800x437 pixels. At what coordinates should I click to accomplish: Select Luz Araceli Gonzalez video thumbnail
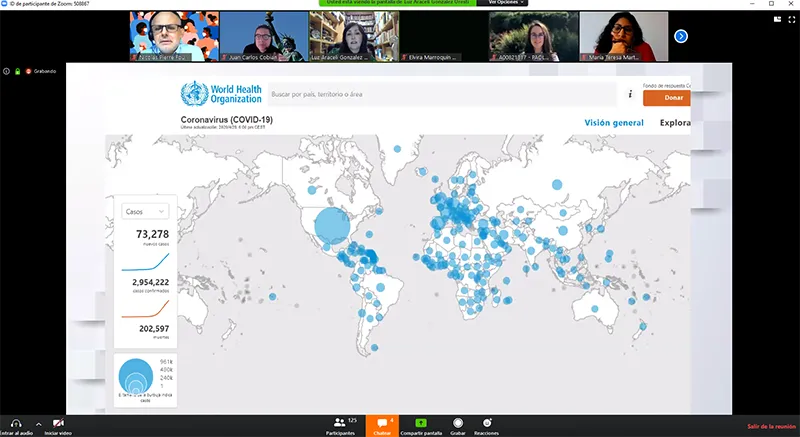coord(354,36)
